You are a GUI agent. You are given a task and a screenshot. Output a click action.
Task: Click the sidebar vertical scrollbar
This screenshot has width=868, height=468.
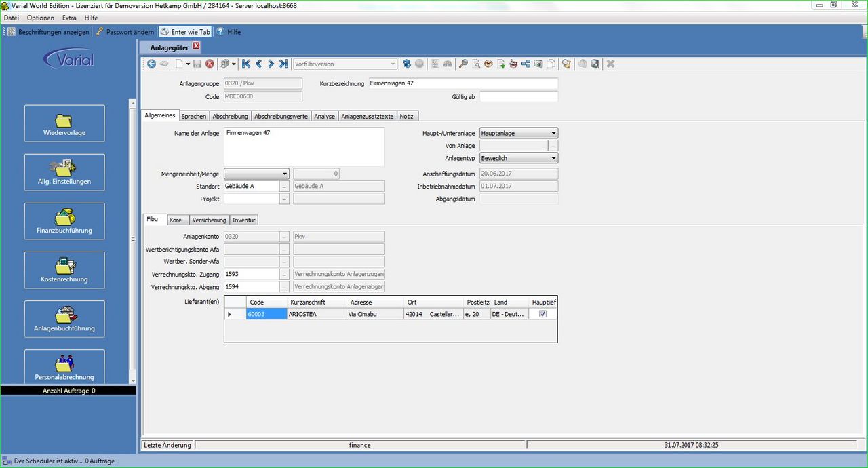click(133, 241)
